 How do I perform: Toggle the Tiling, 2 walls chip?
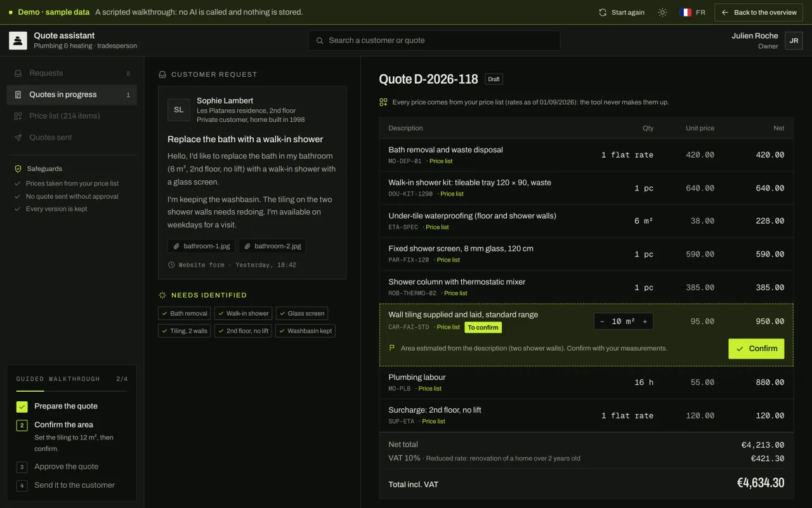coord(185,331)
